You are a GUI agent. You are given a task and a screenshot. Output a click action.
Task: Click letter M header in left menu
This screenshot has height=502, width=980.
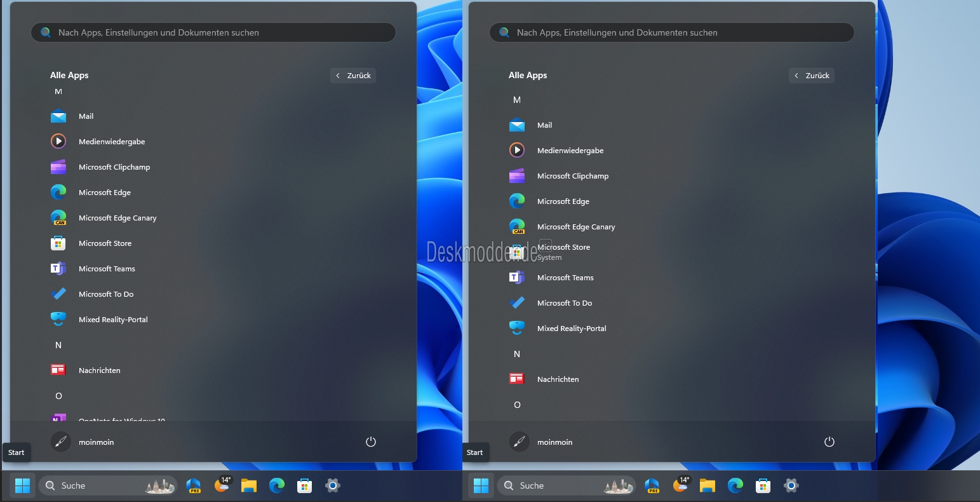click(x=58, y=92)
